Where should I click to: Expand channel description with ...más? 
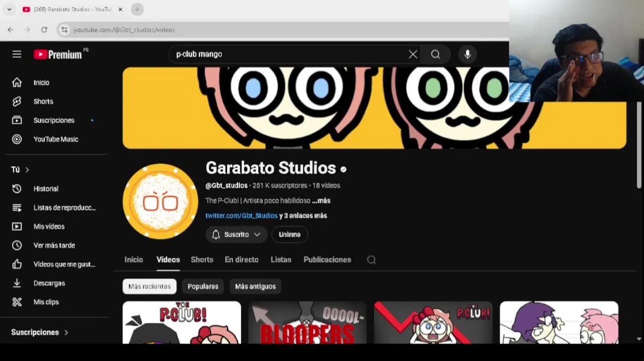321,201
